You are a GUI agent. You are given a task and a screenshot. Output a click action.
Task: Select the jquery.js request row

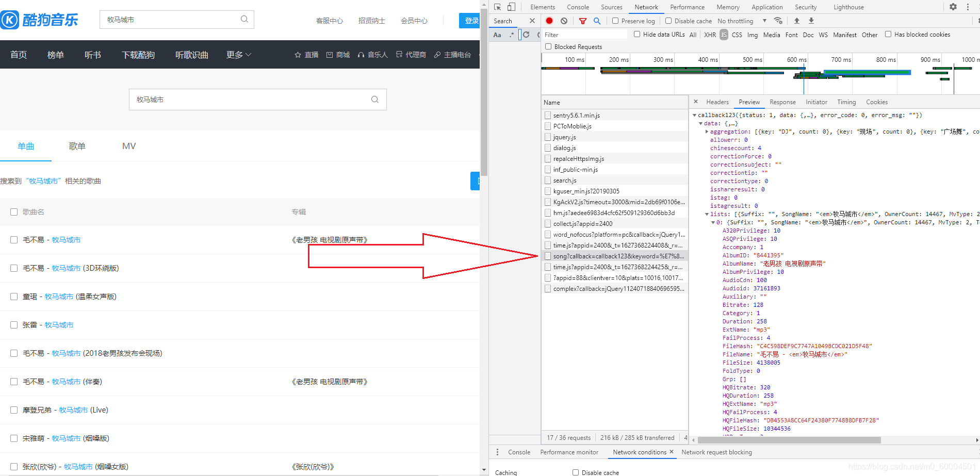coord(615,137)
